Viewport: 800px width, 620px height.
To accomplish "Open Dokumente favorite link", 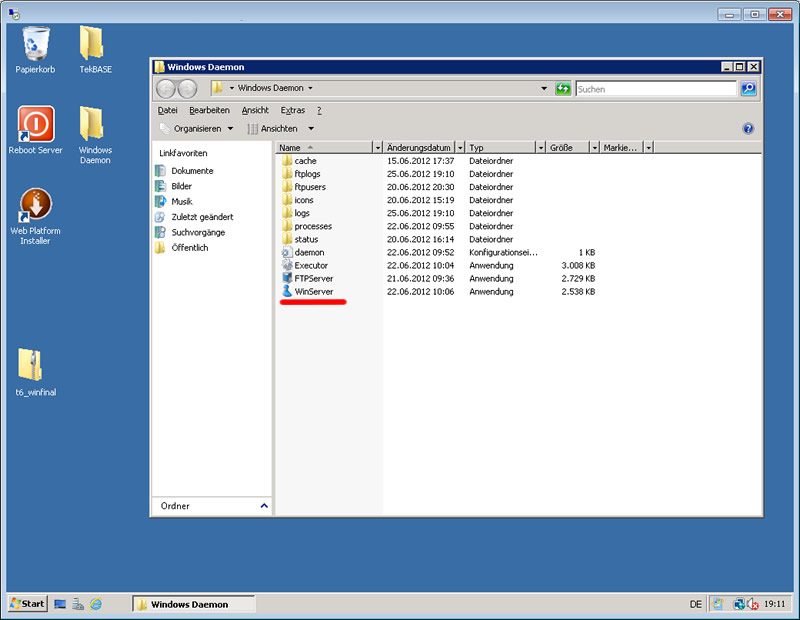I will tap(192, 171).
